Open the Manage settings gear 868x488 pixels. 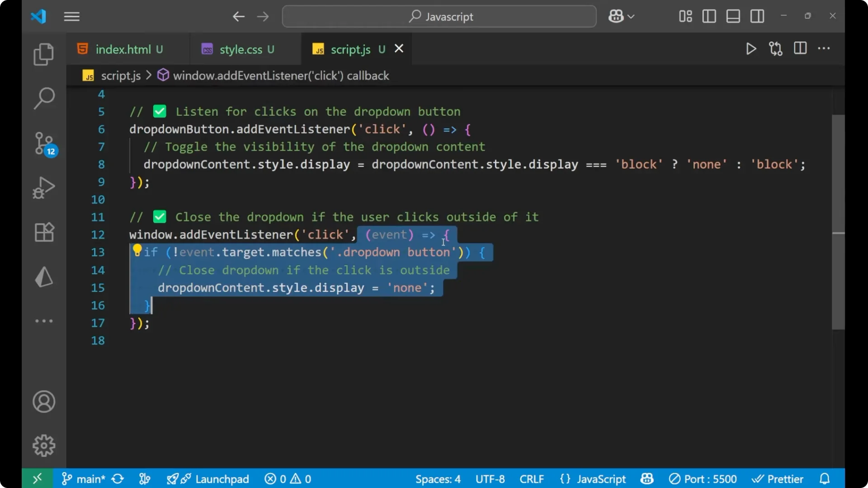coord(43,445)
